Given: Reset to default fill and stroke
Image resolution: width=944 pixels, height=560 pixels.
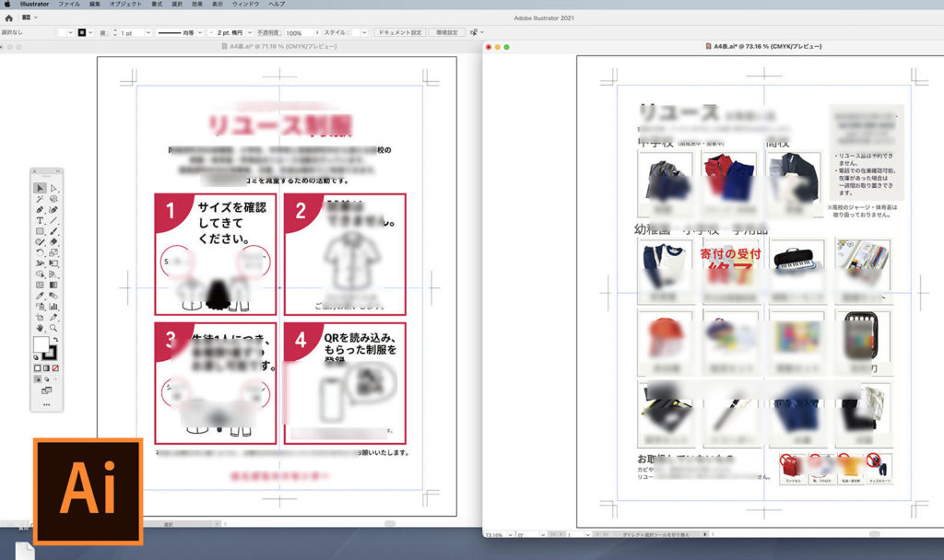Looking at the screenshot, I should pos(37,357).
